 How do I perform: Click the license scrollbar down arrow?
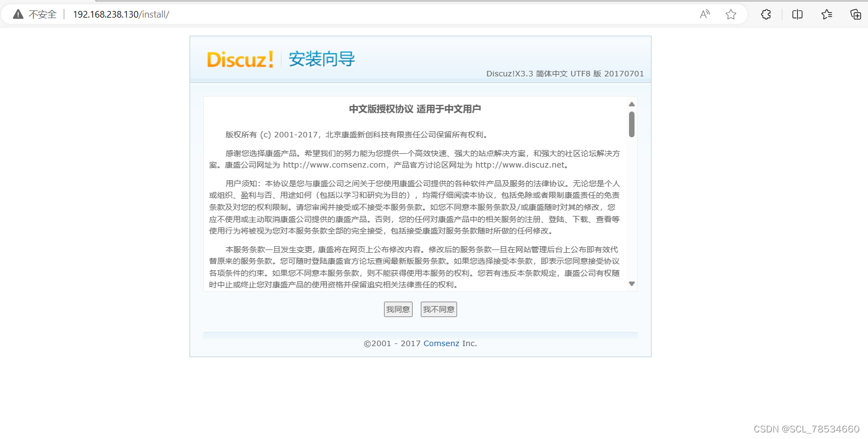coord(632,284)
